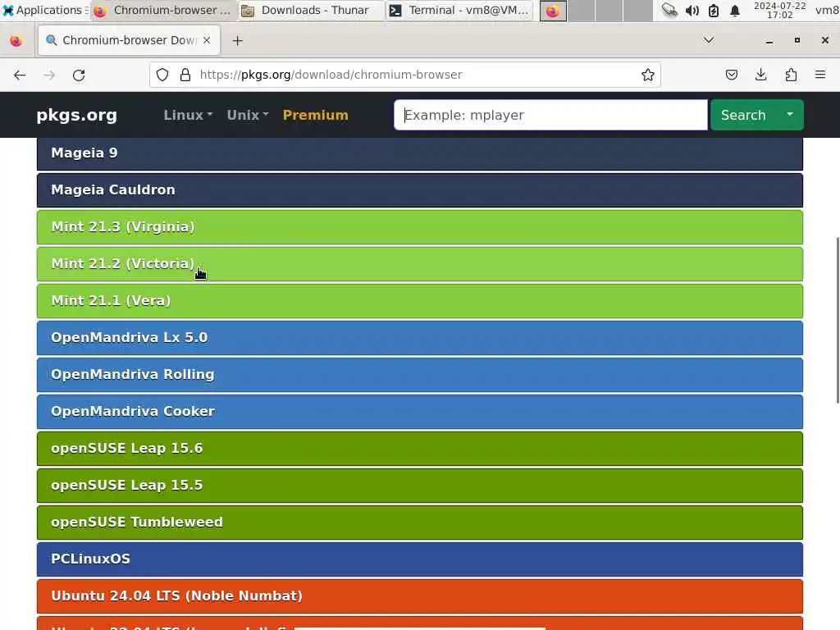Open the Search options dropdown arrow
Image resolution: width=840 pixels, height=630 pixels.
pos(790,115)
